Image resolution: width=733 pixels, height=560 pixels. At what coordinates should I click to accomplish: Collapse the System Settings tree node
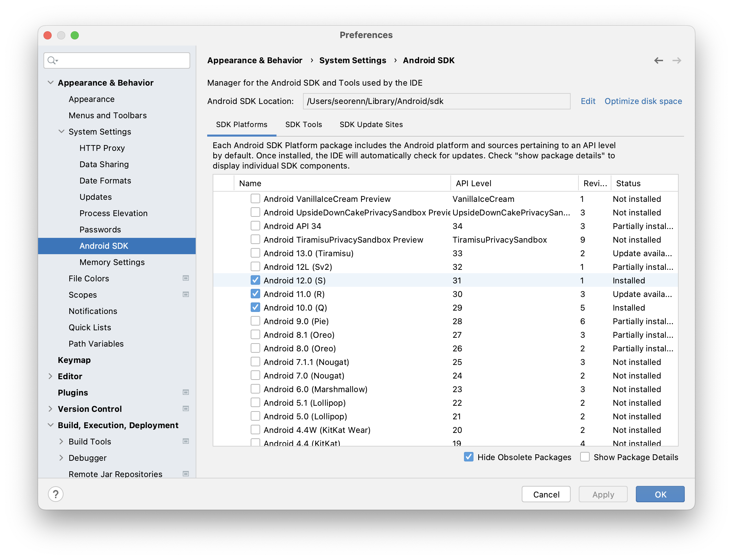coord(61,132)
